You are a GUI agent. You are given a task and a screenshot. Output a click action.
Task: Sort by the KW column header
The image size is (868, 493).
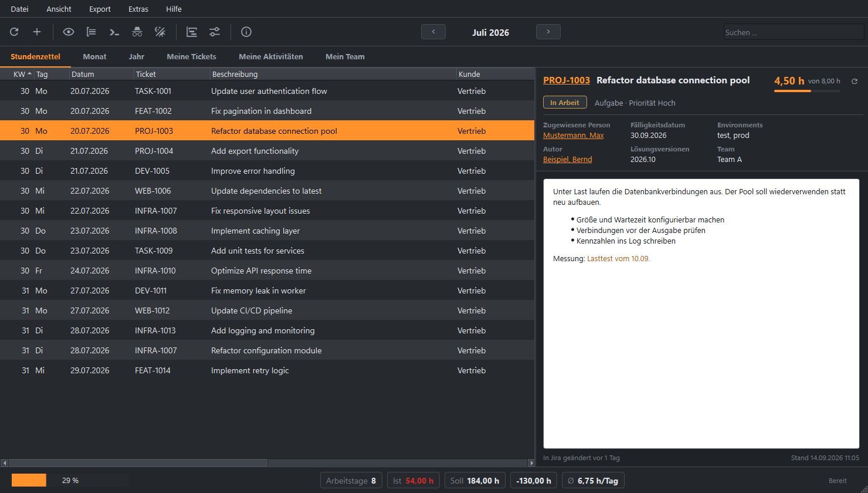17,74
